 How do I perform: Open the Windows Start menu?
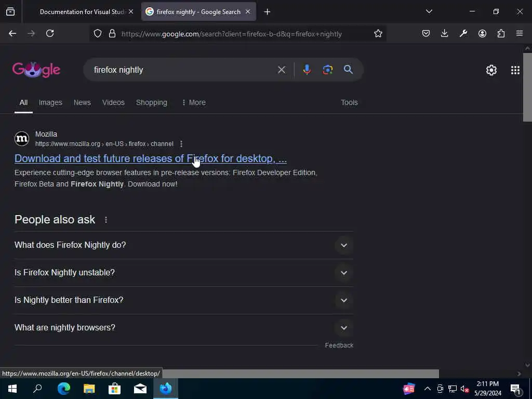(x=12, y=389)
